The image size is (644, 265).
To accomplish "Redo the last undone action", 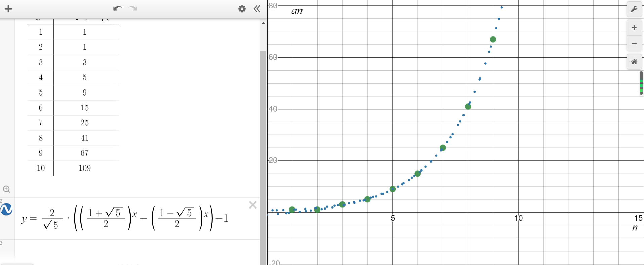I will click(133, 8).
